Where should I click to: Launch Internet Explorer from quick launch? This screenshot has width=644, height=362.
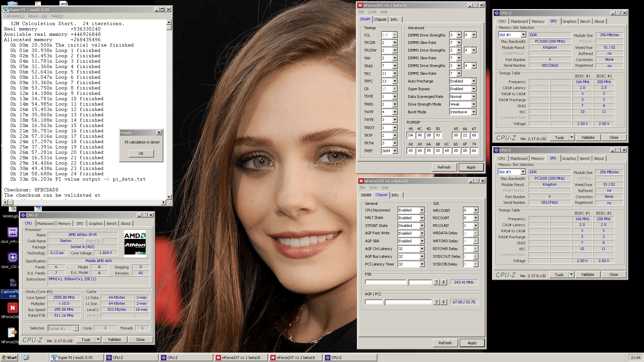[x=26, y=358]
